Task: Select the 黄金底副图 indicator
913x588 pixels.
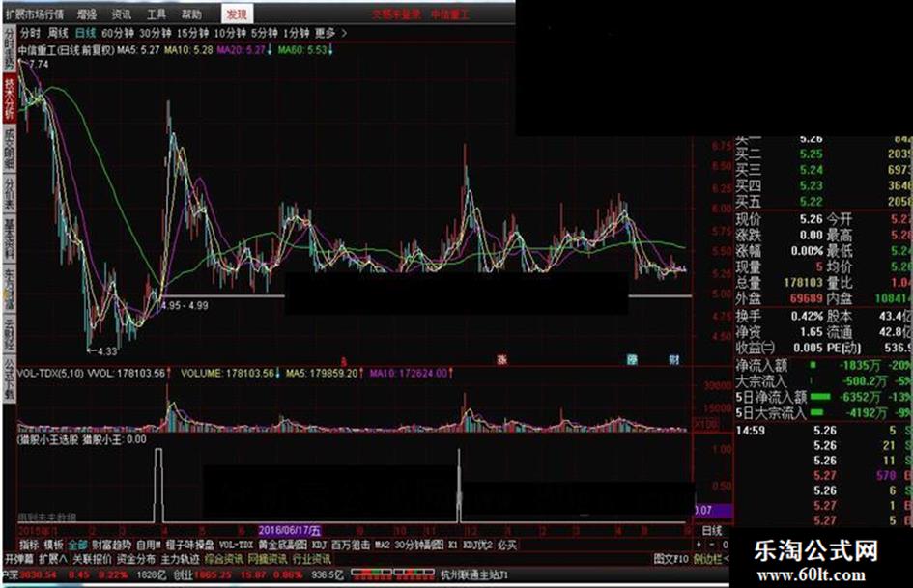Action: pos(282,545)
